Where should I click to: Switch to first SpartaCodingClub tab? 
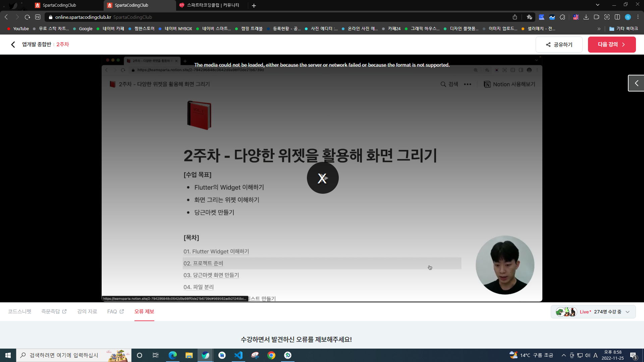pos(67,5)
